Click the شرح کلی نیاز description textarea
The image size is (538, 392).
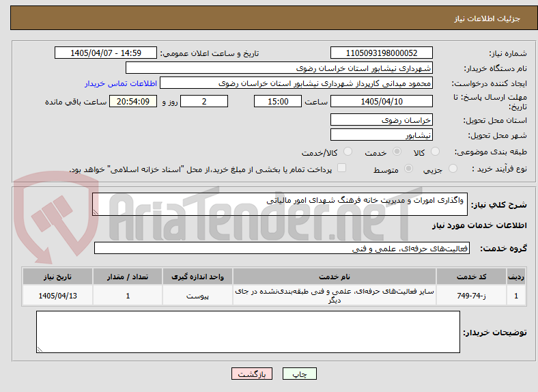click(x=280, y=204)
